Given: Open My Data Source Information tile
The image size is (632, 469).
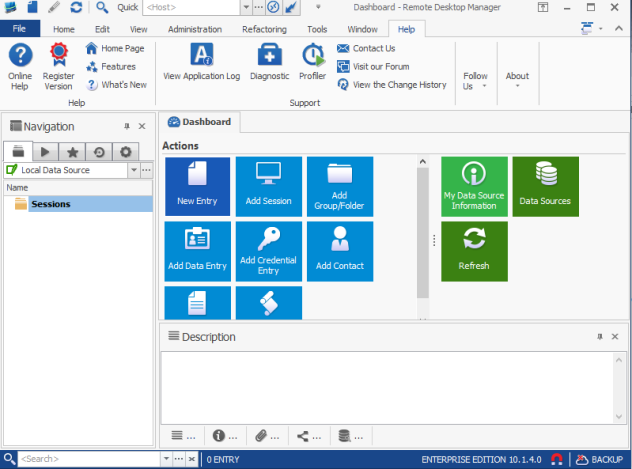Looking at the screenshot, I should (474, 187).
